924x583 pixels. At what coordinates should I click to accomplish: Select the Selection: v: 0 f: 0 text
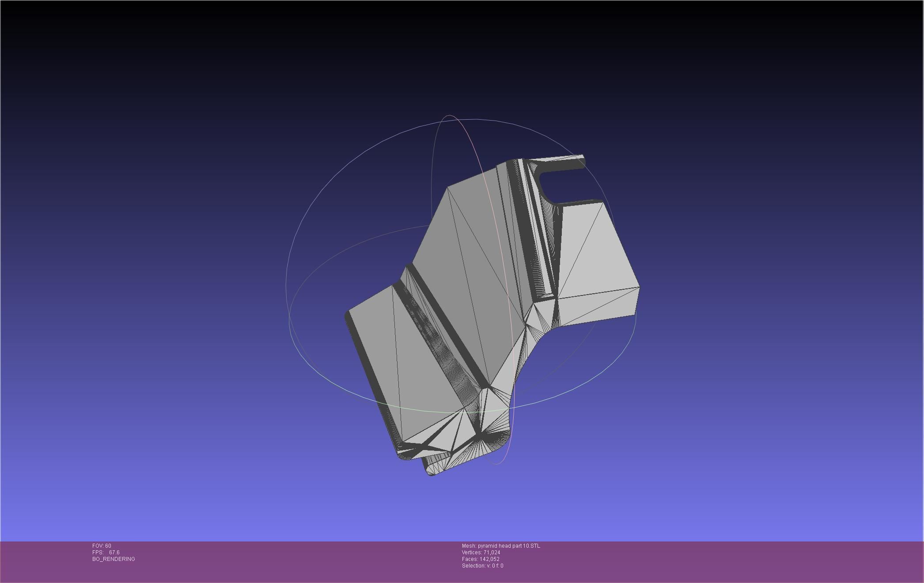[482, 566]
